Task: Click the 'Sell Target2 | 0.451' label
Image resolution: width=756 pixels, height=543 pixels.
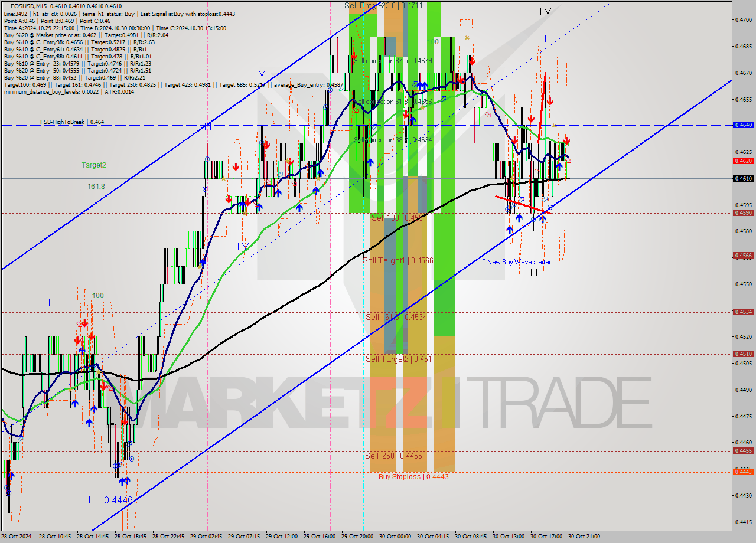Action: tap(399, 359)
